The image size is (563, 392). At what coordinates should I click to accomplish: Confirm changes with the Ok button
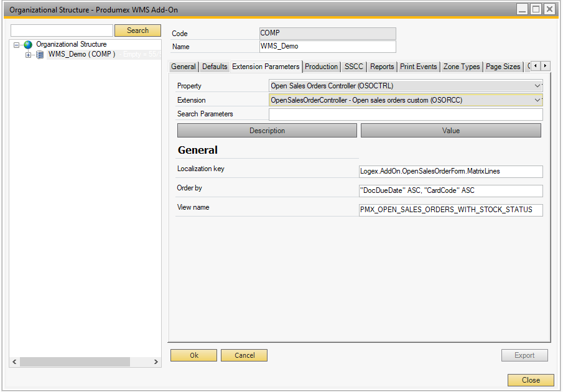(x=193, y=355)
